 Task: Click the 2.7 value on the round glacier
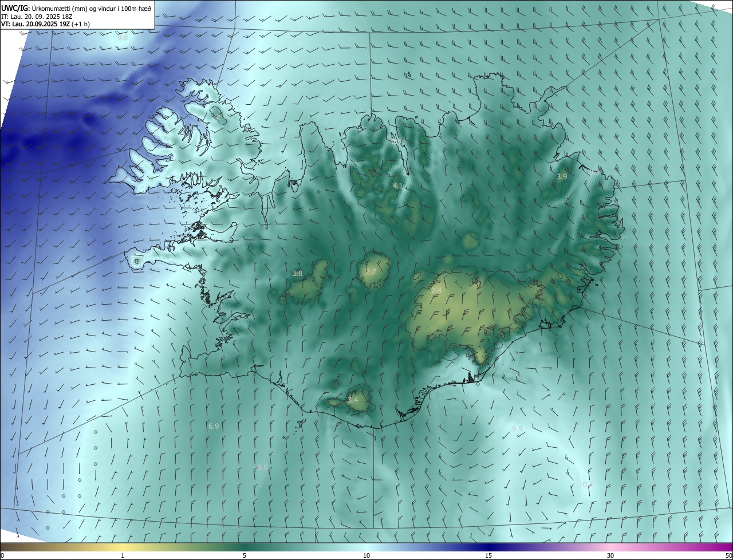[371, 271]
